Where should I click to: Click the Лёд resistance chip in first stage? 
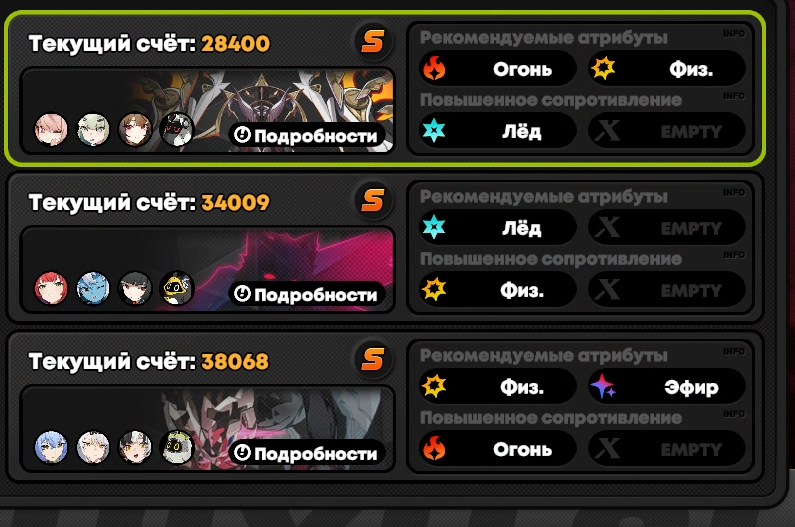click(497, 131)
